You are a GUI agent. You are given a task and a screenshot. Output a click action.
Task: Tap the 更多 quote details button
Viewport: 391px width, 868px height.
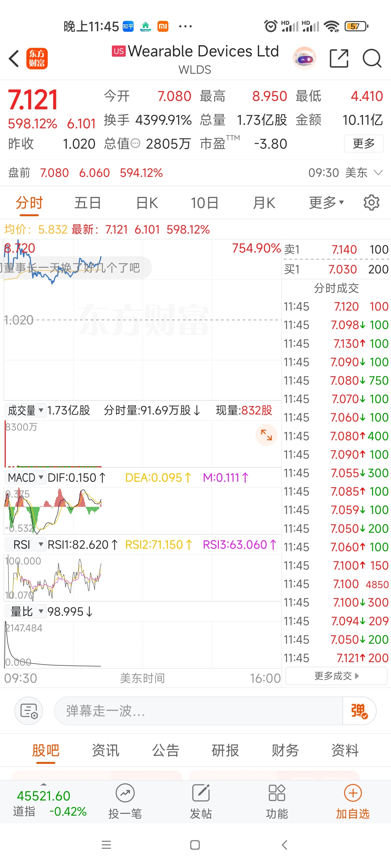(x=364, y=143)
